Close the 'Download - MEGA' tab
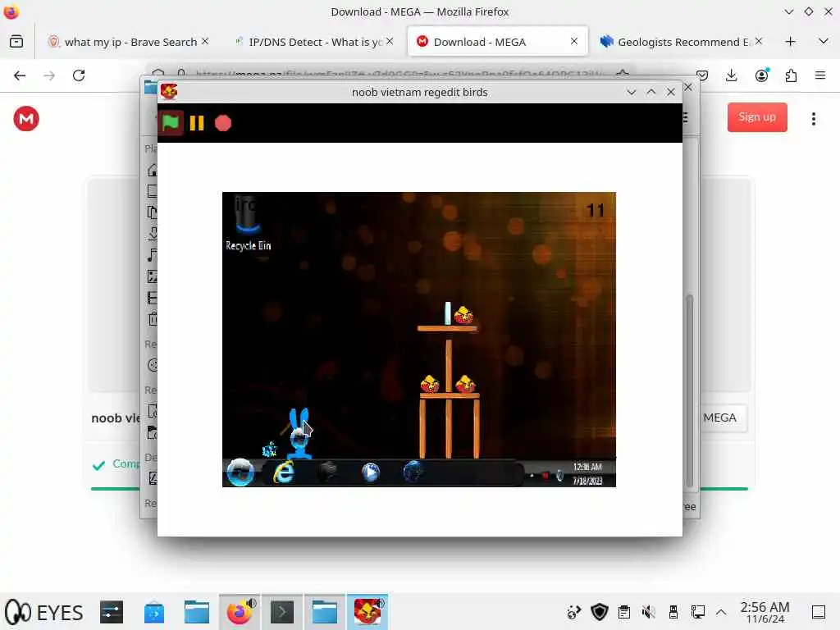The height and width of the screenshot is (630, 840). tap(573, 41)
